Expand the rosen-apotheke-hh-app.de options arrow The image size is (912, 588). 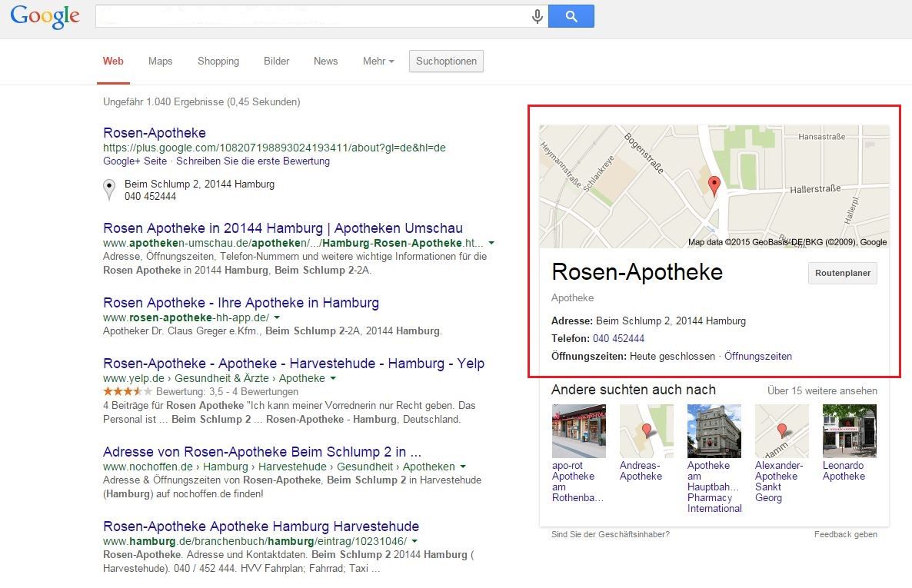coord(277,317)
